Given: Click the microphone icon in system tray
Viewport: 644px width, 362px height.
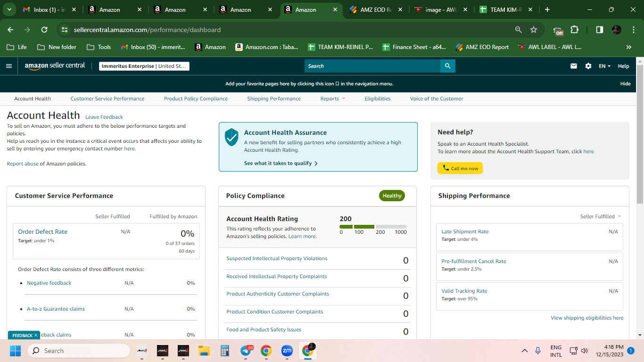Looking at the screenshot, I should pyautogui.click(x=538, y=351).
